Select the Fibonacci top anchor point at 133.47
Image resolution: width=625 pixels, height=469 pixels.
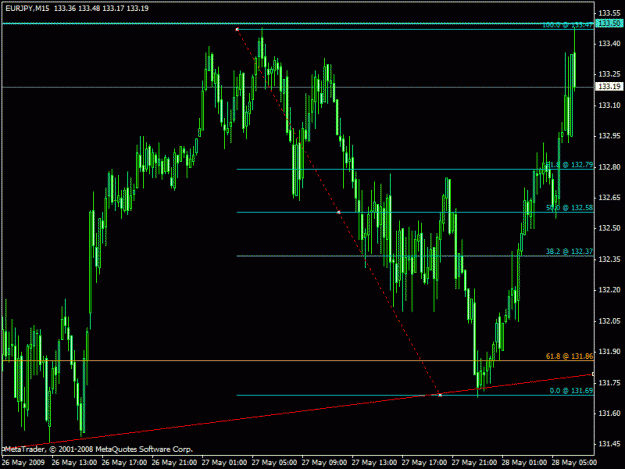237,29
